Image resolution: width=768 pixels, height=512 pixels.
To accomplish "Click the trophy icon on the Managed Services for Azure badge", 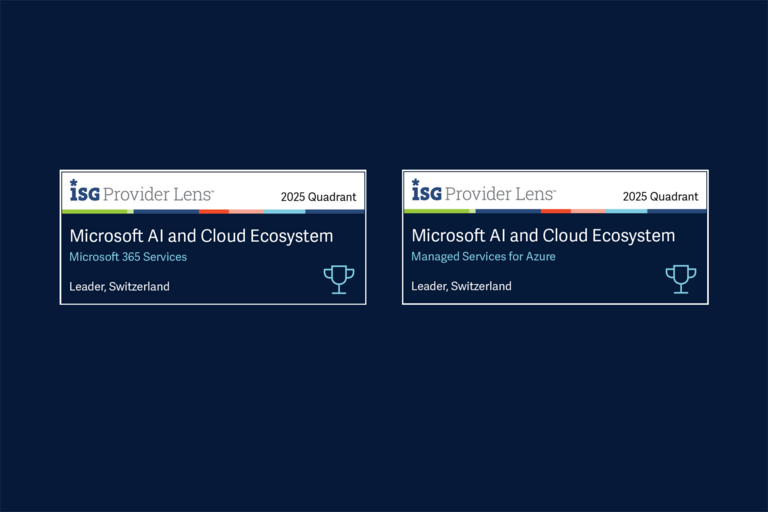I will (681, 279).
